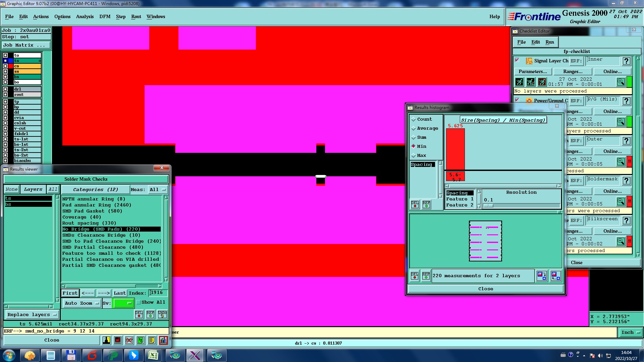This screenshot has height=362, width=644.
Task: Click the yellow notes icon in Results viewer
Action: [152, 340]
